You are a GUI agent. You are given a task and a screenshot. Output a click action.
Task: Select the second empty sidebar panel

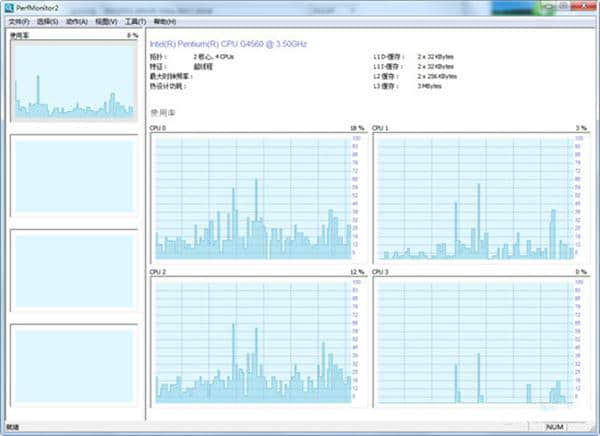coord(72,177)
